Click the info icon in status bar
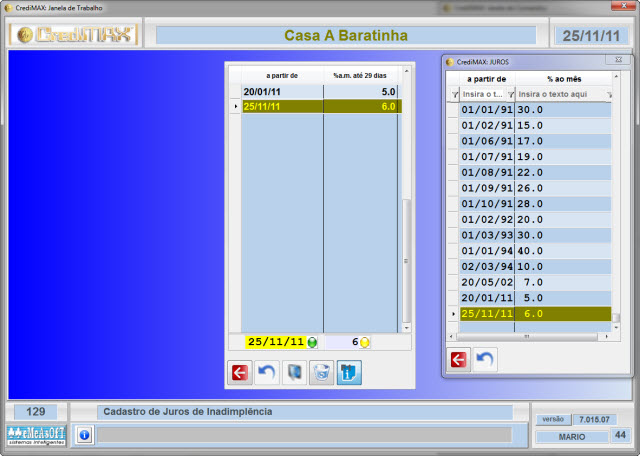 tap(84, 435)
